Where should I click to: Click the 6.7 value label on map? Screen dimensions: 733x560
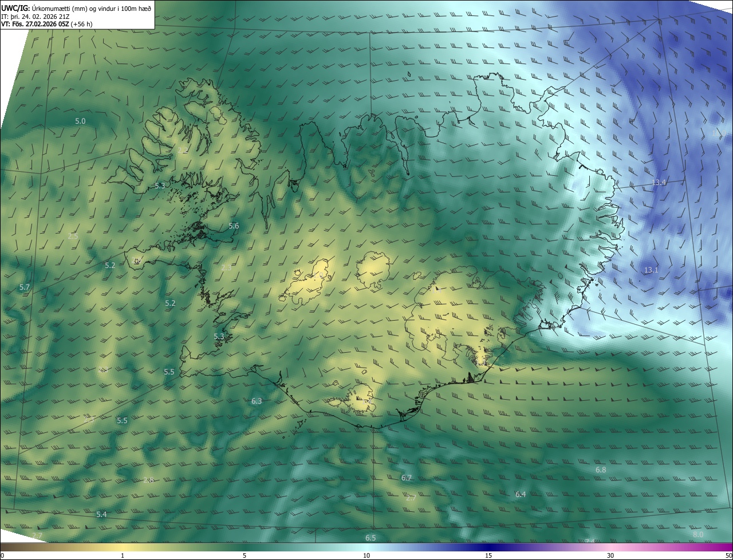point(407,478)
